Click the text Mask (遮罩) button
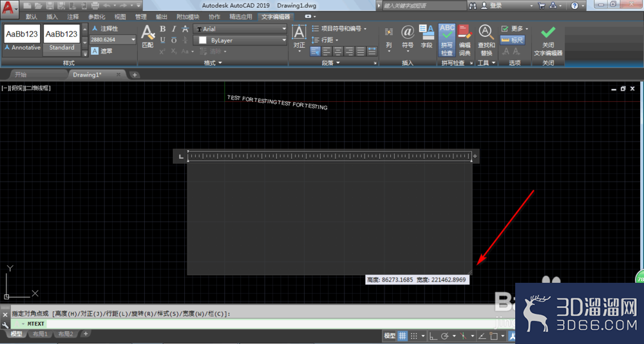 (102, 51)
